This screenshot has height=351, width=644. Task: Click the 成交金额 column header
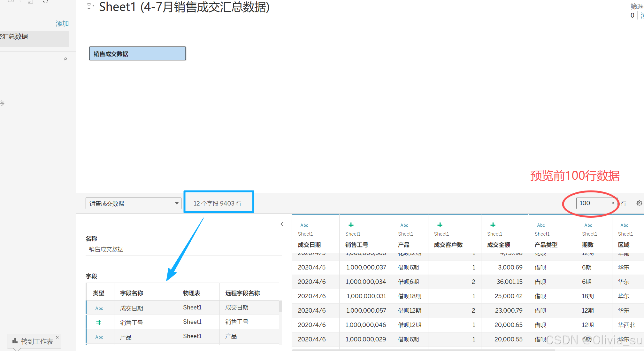(x=498, y=245)
